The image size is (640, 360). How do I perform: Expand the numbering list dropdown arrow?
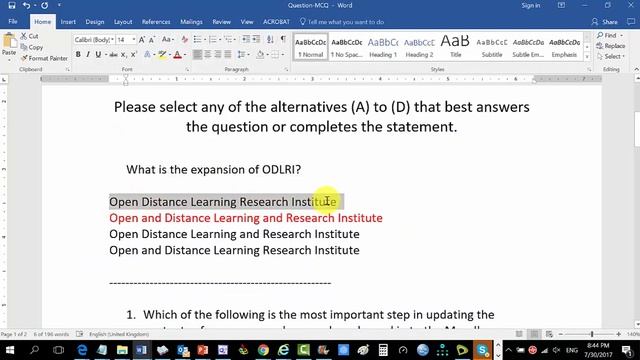click(220, 40)
